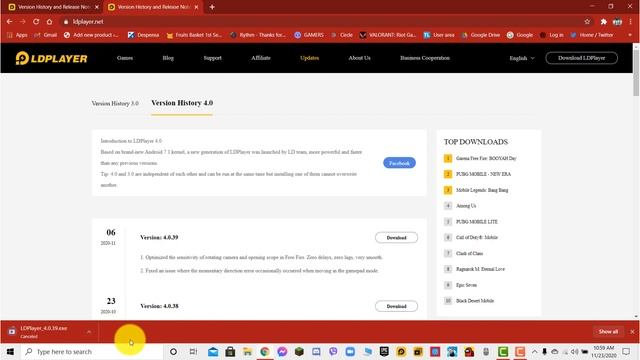Open the Updates menu item
The image size is (640, 360).
(x=309, y=58)
